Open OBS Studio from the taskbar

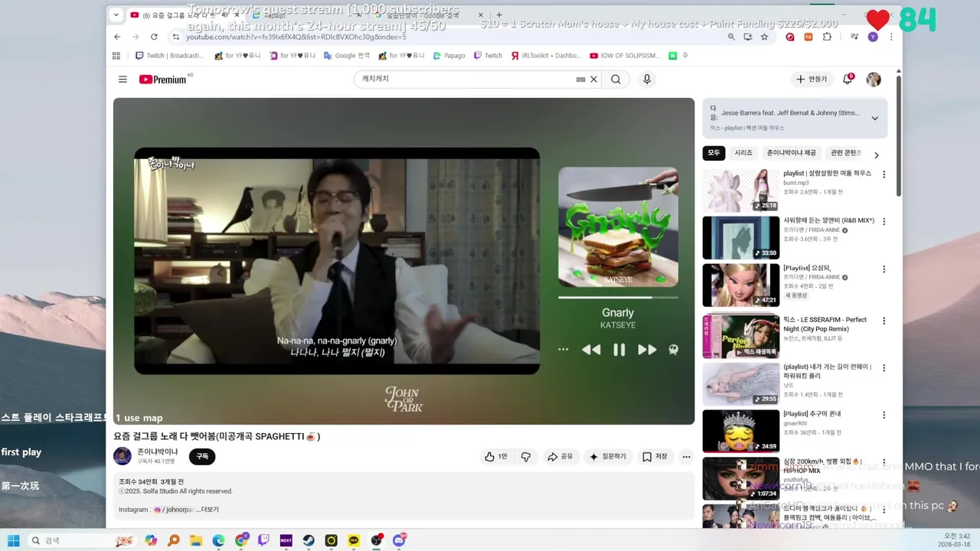click(x=376, y=540)
